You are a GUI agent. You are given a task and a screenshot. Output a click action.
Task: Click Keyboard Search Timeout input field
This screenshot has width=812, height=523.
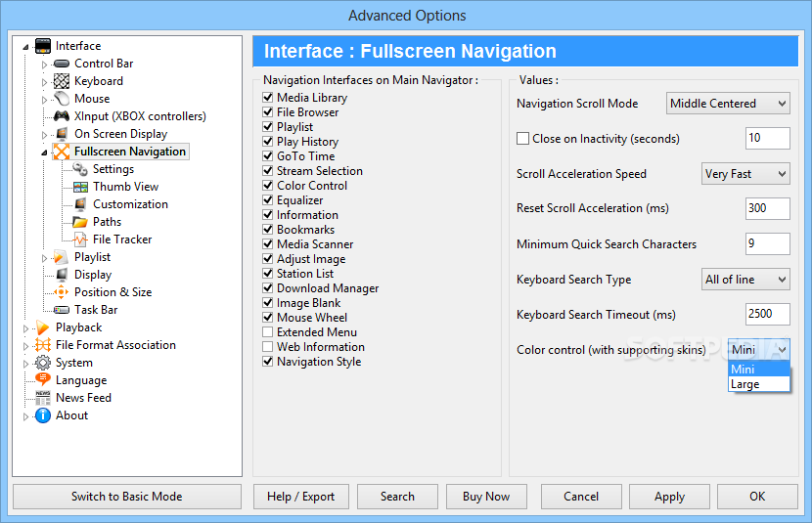[767, 314]
